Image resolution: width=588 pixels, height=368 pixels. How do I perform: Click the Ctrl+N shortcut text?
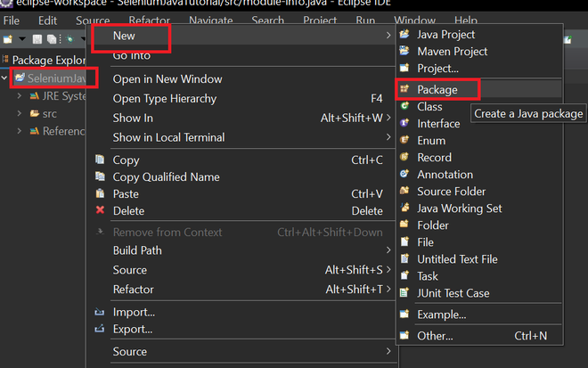click(531, 336)
